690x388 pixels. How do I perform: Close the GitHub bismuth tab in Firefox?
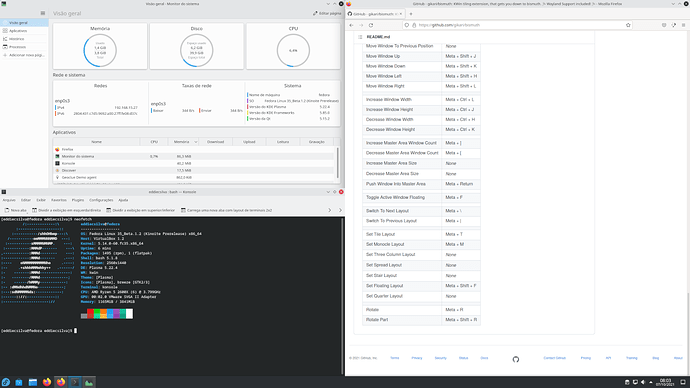pos(400,14)
